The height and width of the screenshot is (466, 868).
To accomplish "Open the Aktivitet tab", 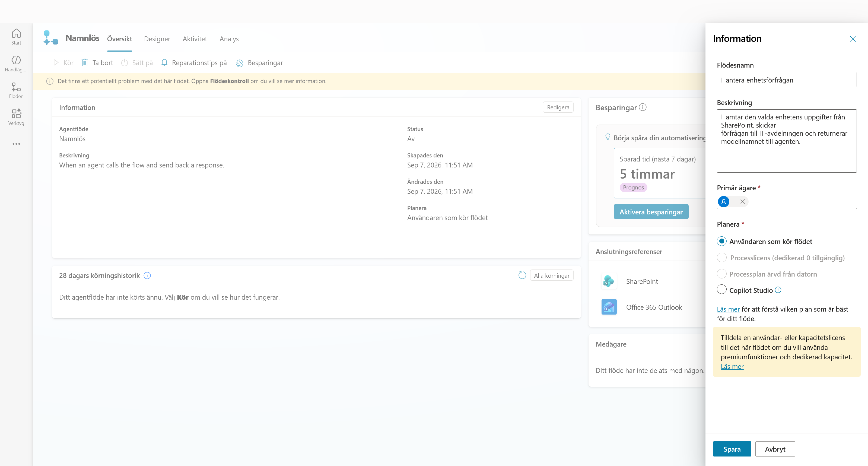I will coord(195,39).
